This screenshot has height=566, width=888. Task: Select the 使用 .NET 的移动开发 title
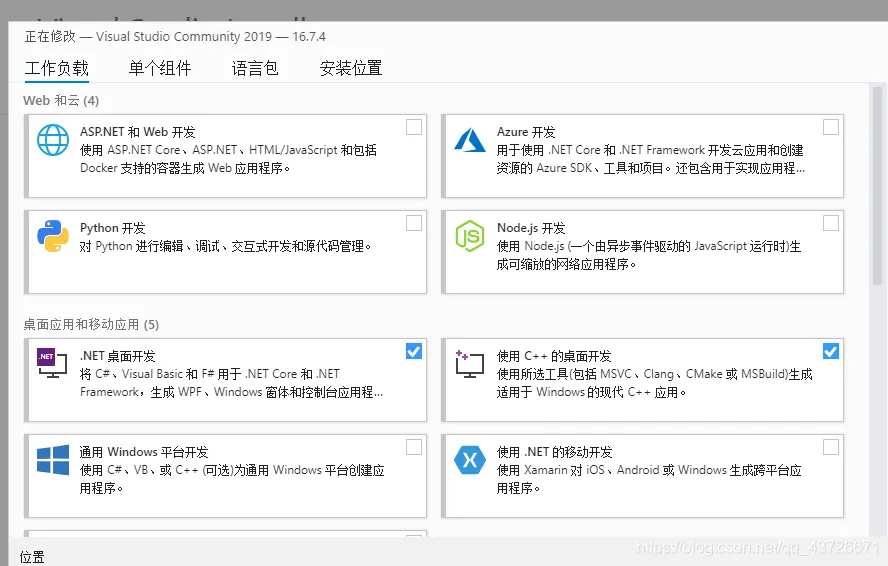555,452
